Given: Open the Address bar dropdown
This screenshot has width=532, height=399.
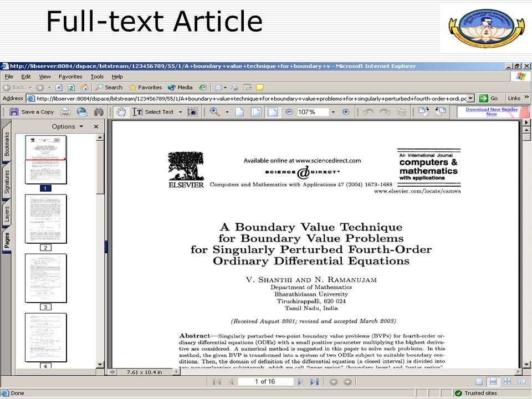Looking at the screenshot, I should tap(470, 99).
